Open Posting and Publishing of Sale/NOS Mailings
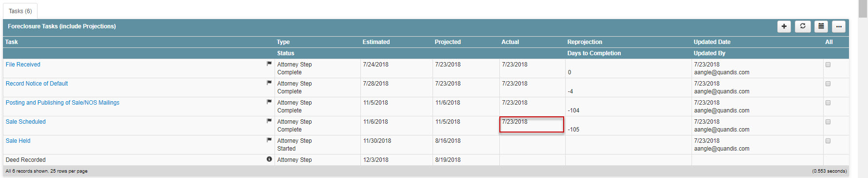Viewport: 868px width, 178px height. click(x=62, y=103)
